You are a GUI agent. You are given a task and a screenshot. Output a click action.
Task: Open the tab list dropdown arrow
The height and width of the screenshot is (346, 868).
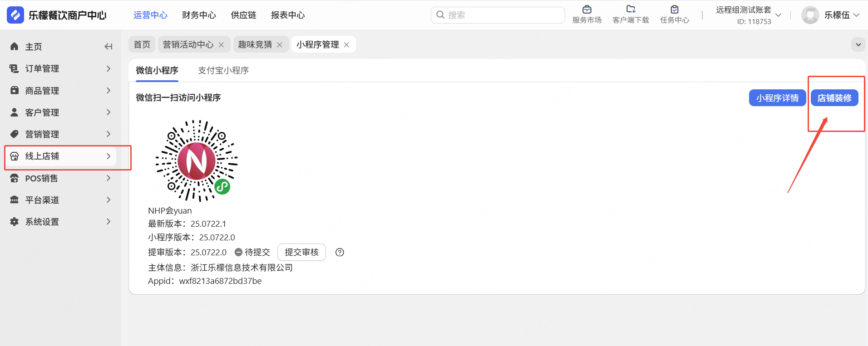[x=858, y=44]
